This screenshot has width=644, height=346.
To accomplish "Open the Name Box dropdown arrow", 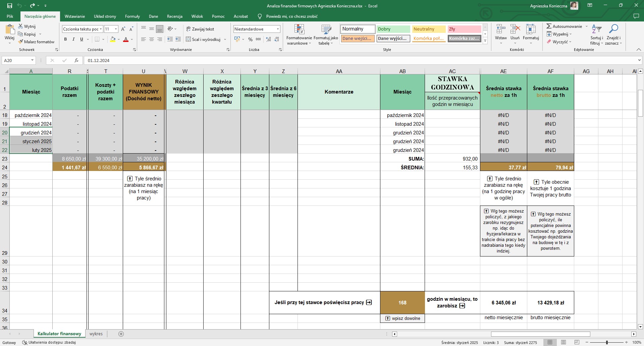I will point(32,60).
